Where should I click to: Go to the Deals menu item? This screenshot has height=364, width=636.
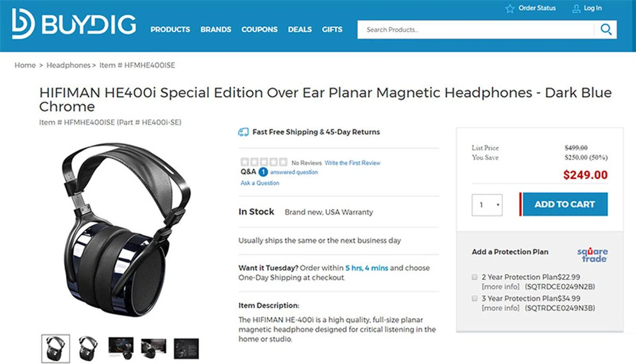[300, 29]
